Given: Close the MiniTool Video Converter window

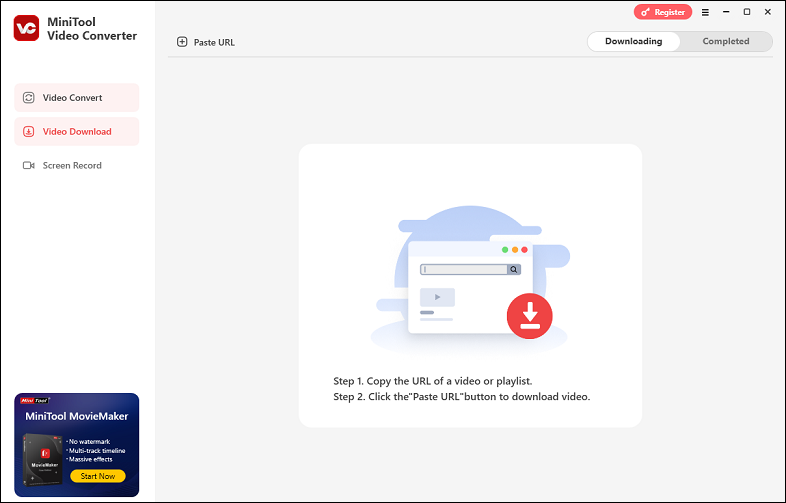Looking at the screenshot, I should tap(767, 12).
